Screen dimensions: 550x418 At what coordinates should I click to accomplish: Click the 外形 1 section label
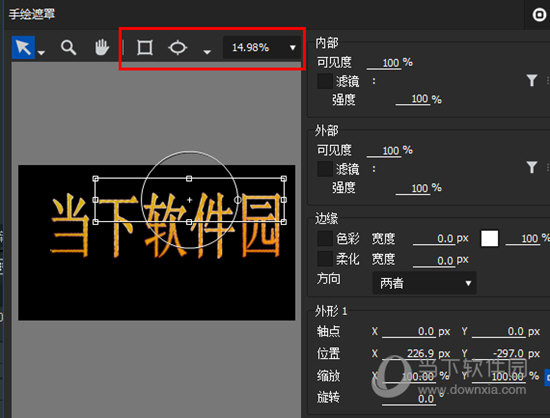[x=331, y=311]
